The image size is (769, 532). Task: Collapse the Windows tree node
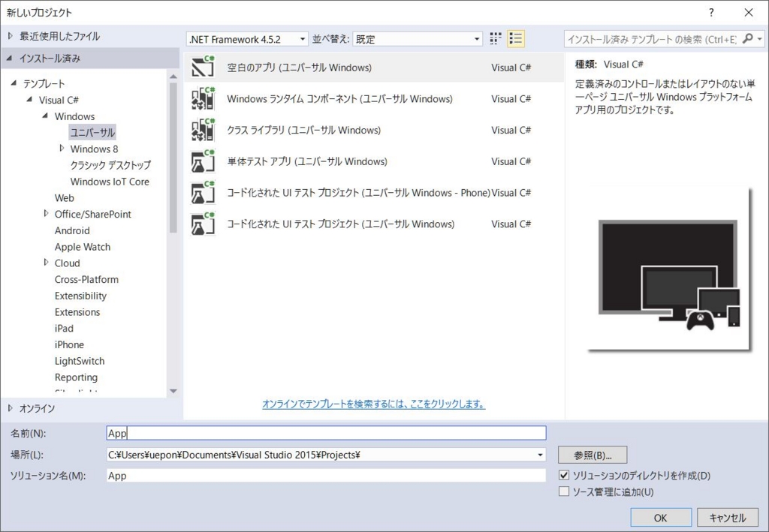pos(45,116)
